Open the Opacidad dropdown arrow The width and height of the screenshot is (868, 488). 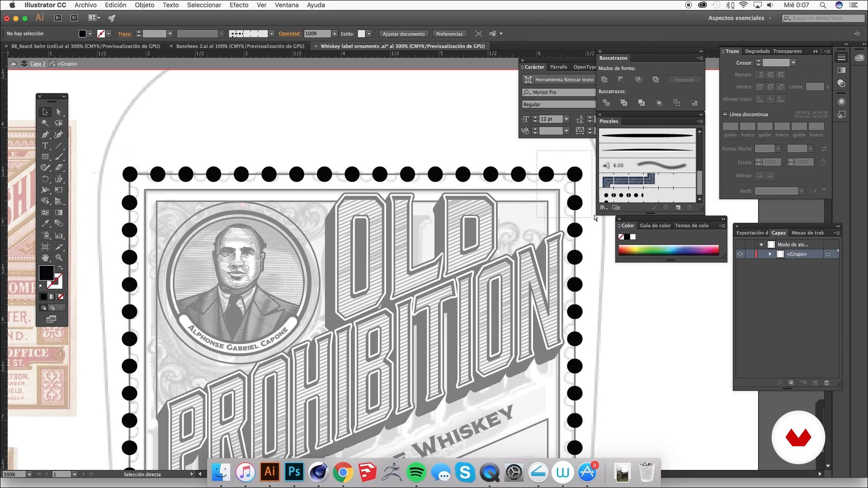coord(335,34)
